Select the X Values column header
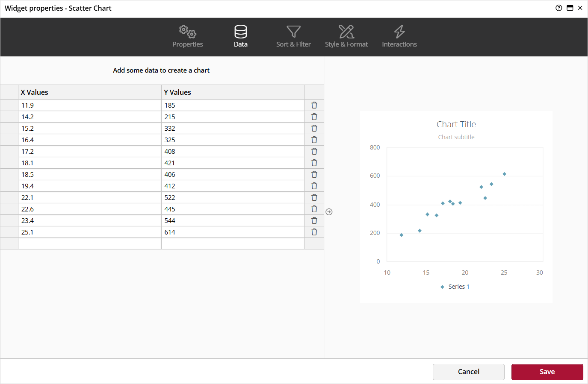This screenshot has height=384, width=588. [x=90, y=92]
